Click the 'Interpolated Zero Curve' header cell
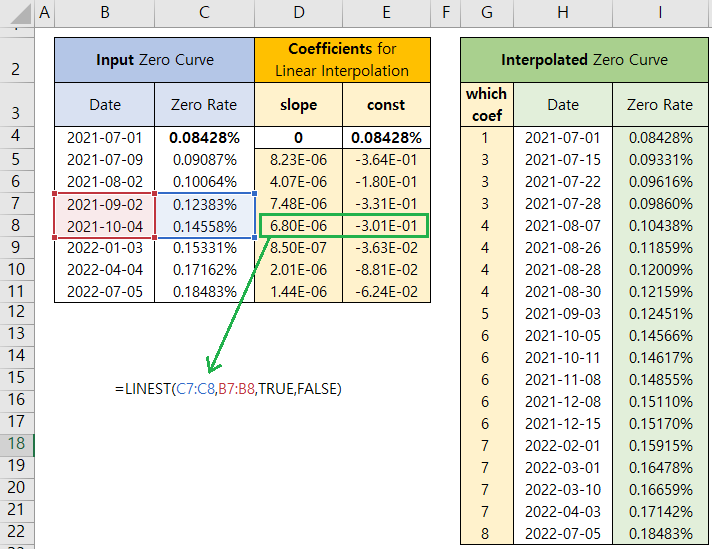The image size is (712, 549). click(x=584, y=60)
